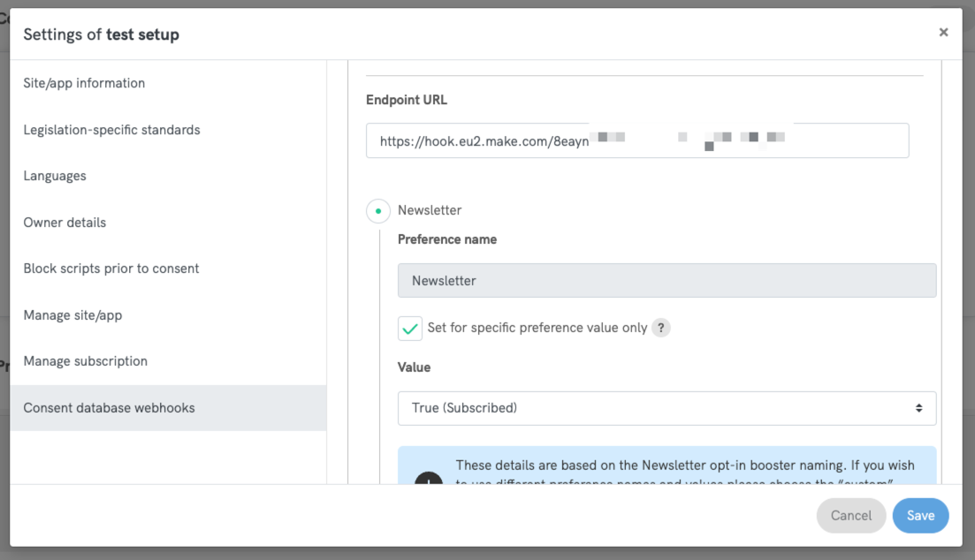Uncheck Set for specific preference value only

coord(409,327)
